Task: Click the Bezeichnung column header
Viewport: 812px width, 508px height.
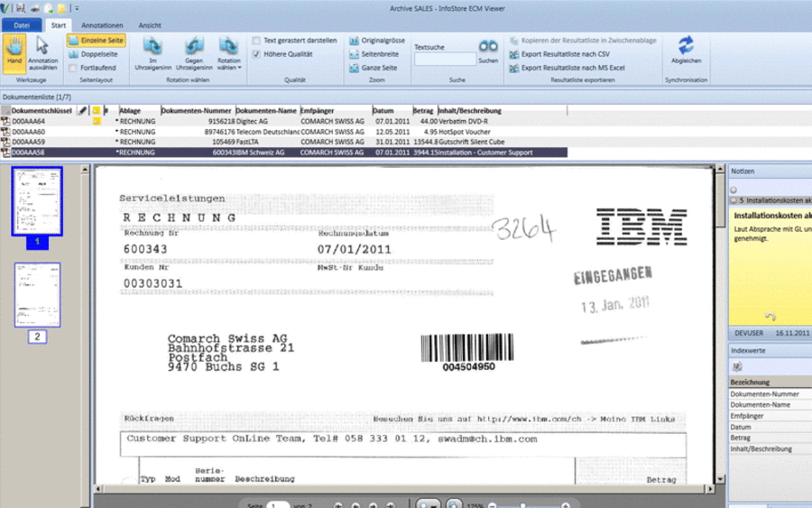Action: (770, 383)
